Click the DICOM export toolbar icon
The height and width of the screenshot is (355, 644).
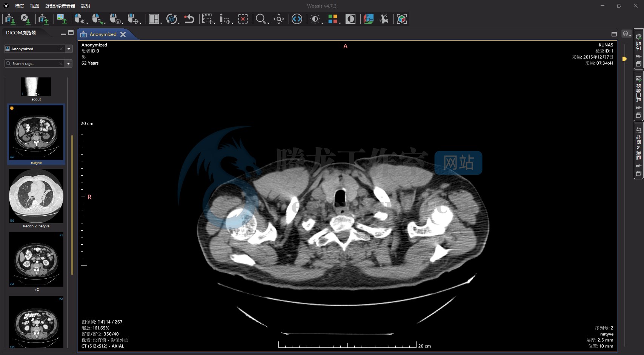coord(44,19)
